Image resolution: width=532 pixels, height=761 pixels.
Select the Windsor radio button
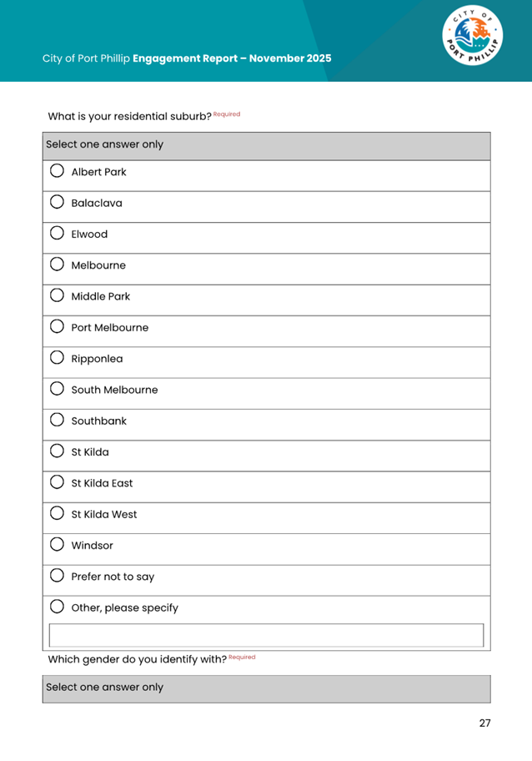point(58,546)
